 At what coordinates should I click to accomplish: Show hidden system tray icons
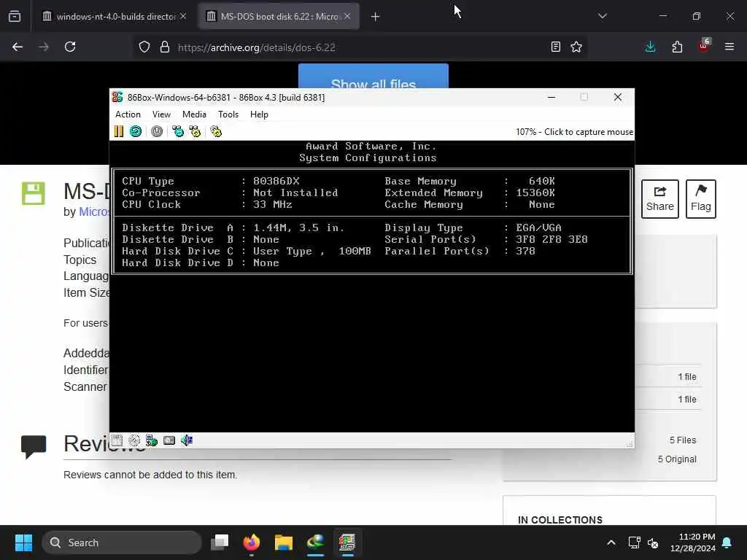[611, 542]
